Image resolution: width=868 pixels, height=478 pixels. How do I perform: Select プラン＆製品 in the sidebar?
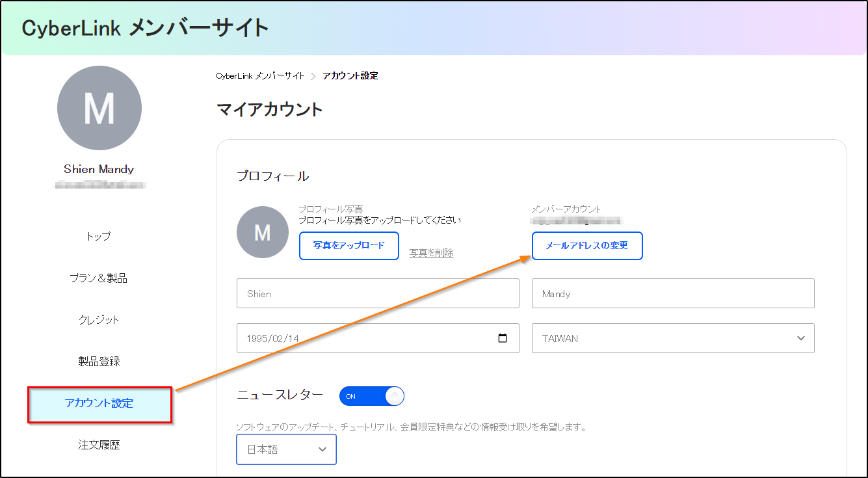[x=99, y=278]
